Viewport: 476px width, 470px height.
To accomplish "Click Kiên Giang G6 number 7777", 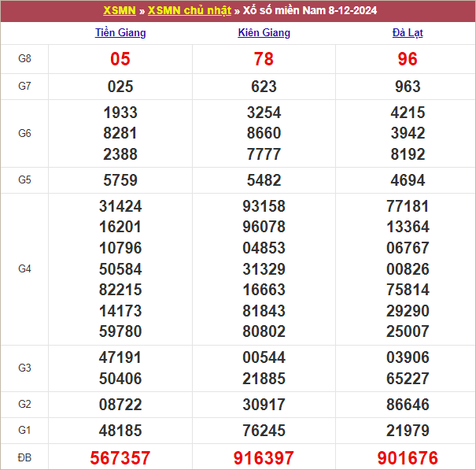I will point(264,154).
